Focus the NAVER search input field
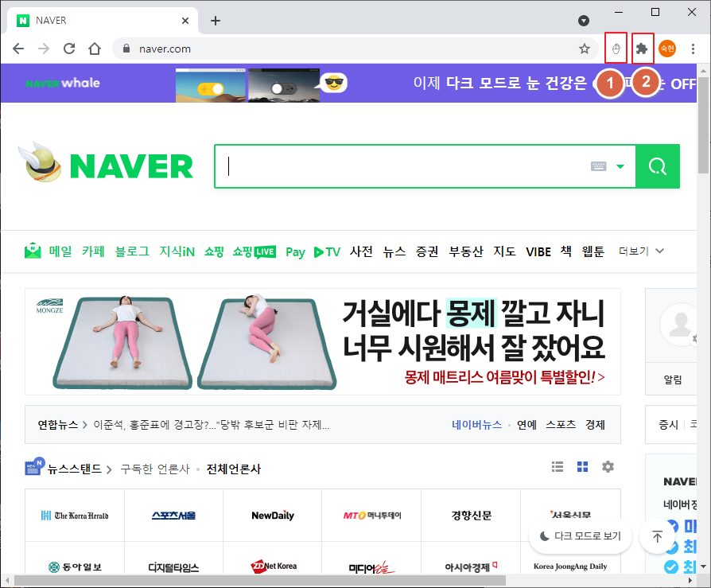The image size is (711, 588). [402, 166]
